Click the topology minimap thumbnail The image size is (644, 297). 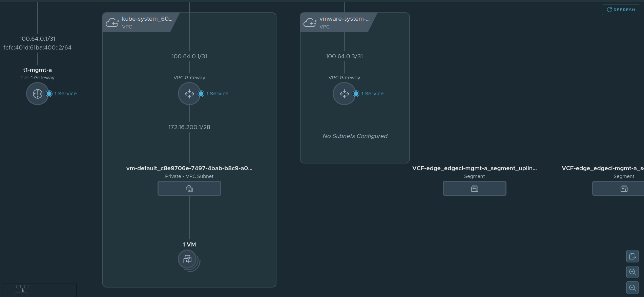click(x=39, y=290)
